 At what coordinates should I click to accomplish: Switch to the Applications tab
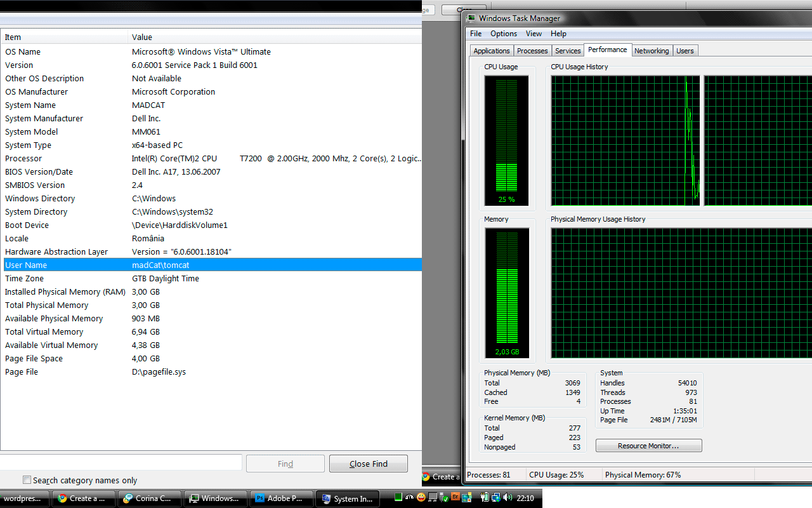(x=492, y=51)
